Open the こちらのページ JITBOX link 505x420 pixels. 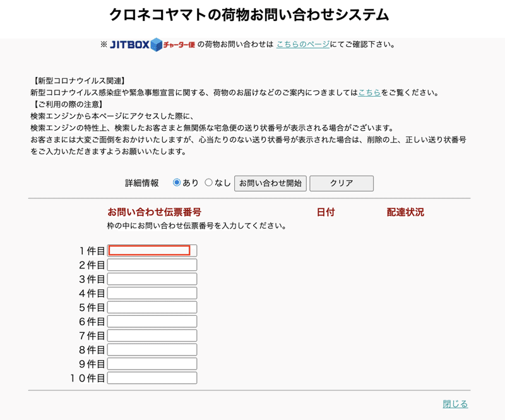[303, 44]
